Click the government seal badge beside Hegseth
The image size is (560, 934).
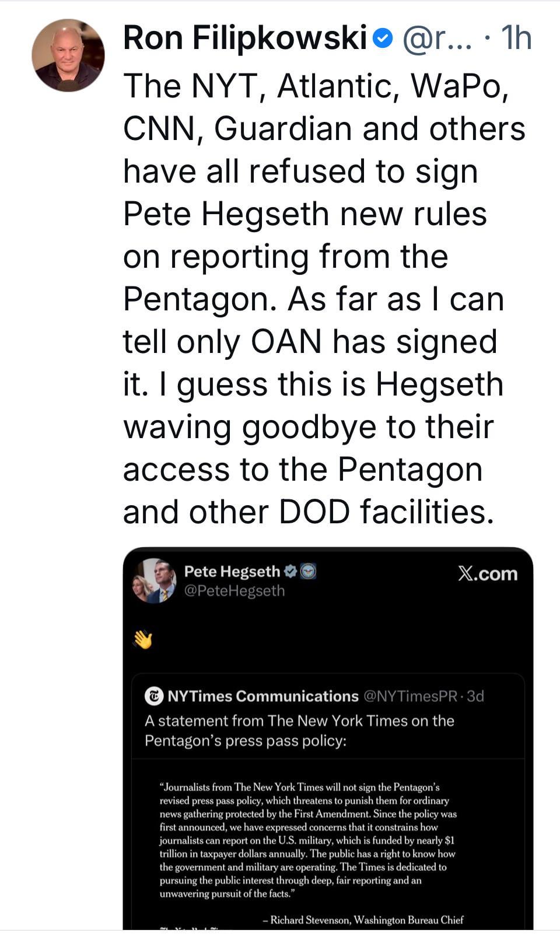(x=308, y=571)
